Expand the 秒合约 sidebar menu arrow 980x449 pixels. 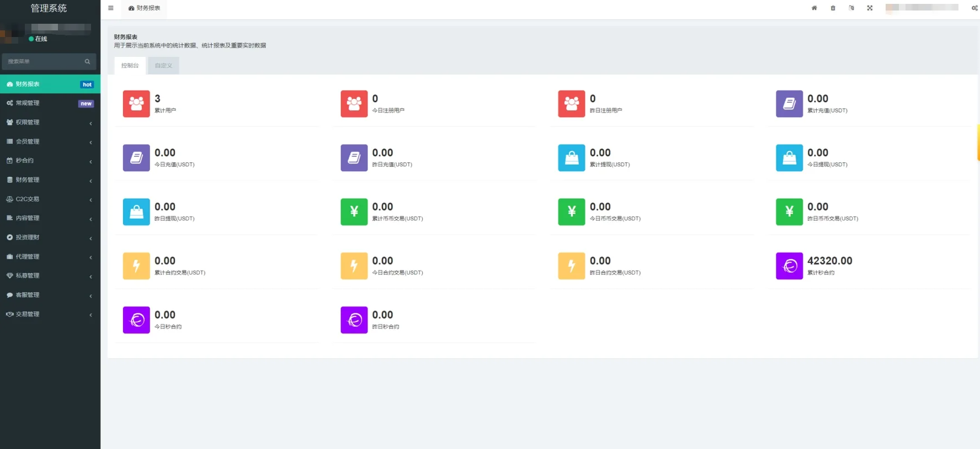(x=90, y=161)
